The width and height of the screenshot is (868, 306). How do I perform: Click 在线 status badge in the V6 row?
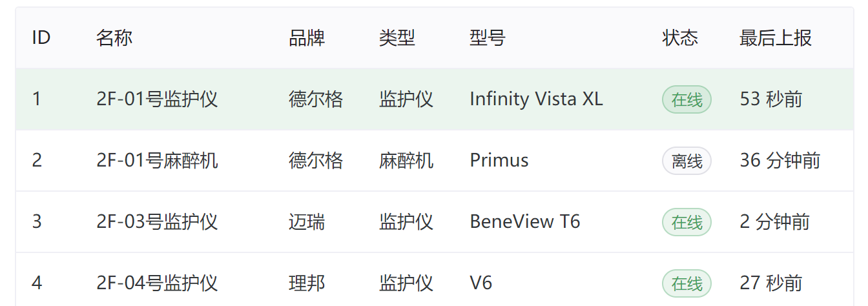[687, 283]
